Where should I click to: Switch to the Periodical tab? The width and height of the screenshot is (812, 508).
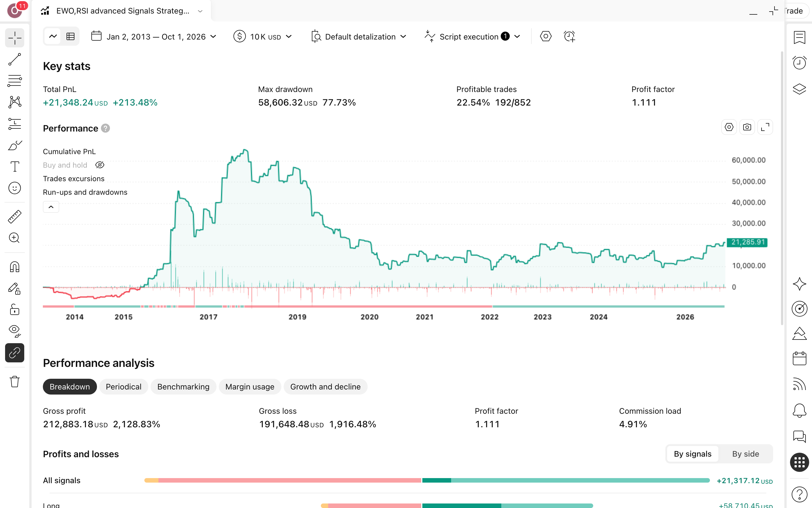tap(123, 387)
